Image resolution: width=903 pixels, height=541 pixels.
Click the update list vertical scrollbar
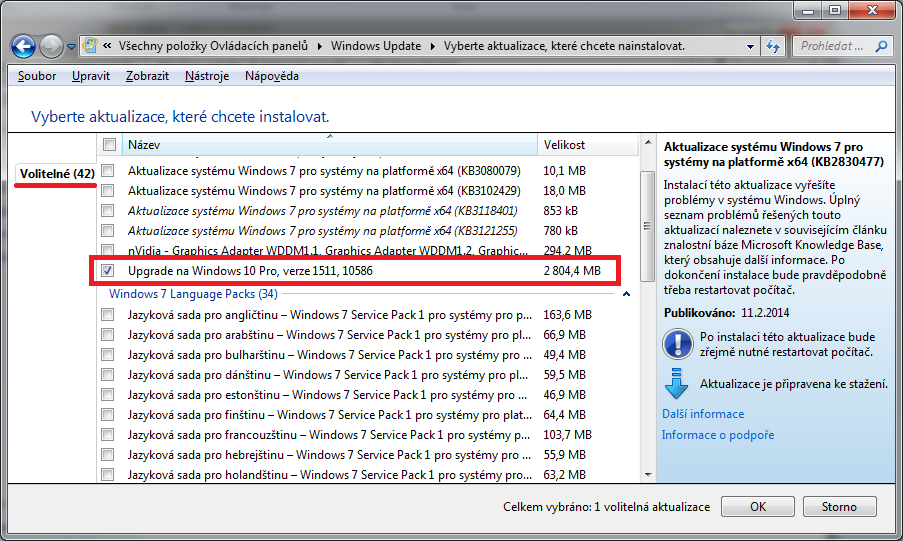646,330
